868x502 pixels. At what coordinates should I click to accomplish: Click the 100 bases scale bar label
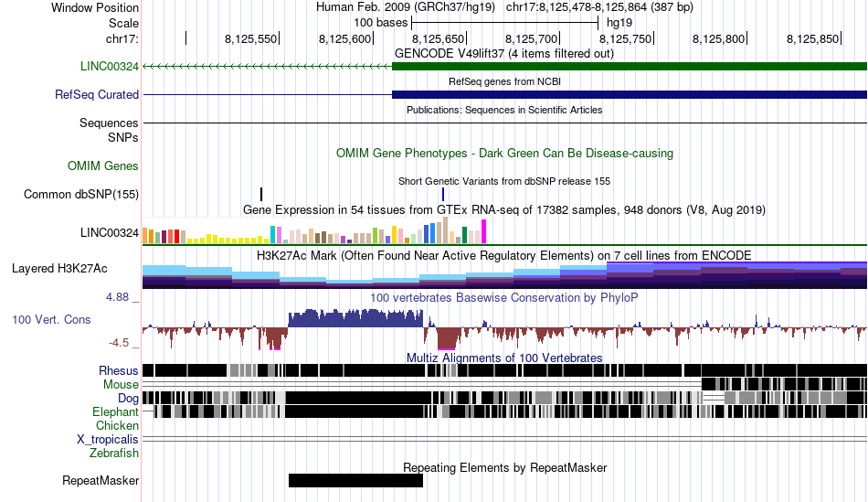click(381, 23)
